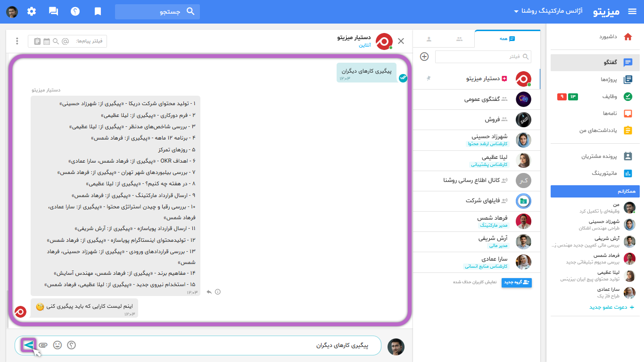This screenshot has width=644, height=362.
Task: Switch to the group chats tab
Action: (459, 39)
